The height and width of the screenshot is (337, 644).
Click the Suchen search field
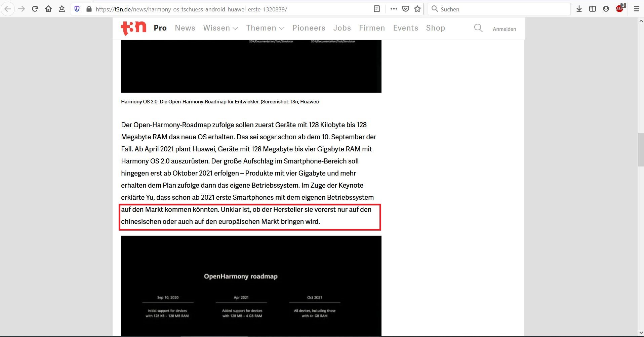(499, 9)
